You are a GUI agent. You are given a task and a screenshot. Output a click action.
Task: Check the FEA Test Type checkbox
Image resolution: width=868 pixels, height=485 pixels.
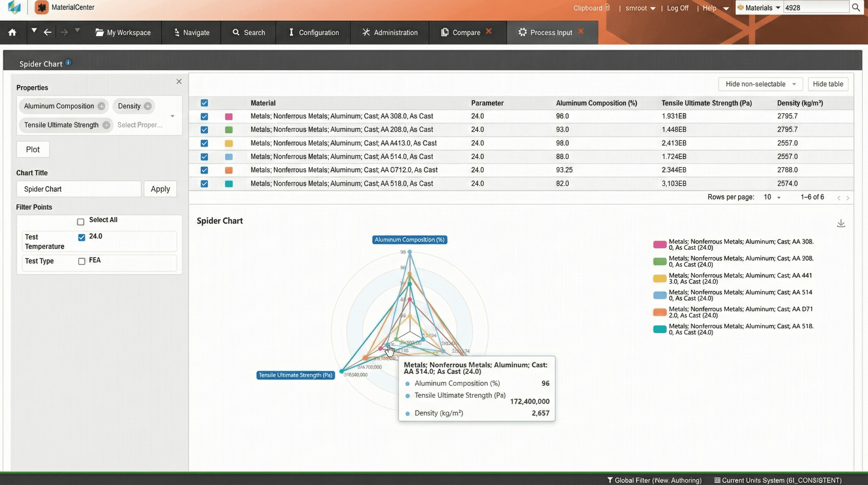pyautogui.click(x=82, y=261)
